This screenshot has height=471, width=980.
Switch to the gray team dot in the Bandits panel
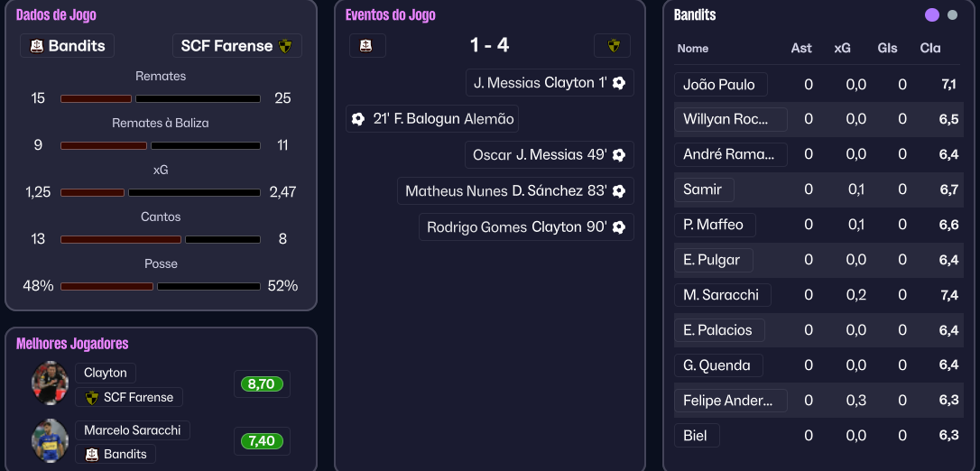pos(953,15)
